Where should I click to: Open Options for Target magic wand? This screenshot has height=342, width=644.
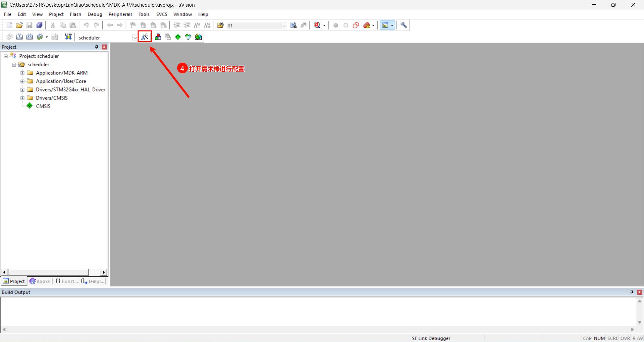click(145, 37)
